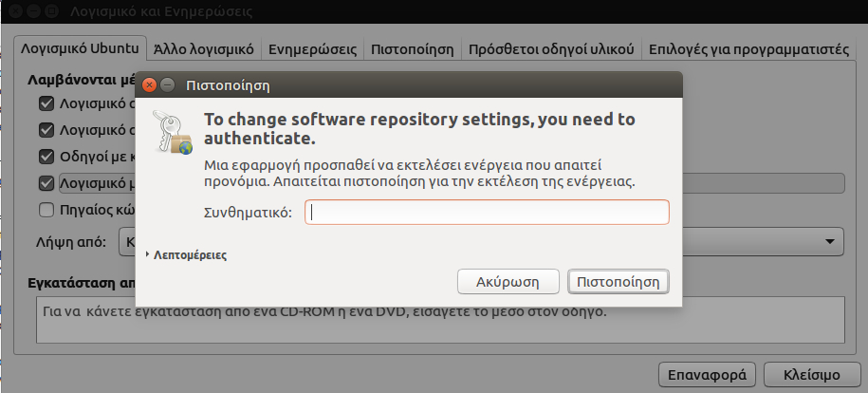Select the Λογισμικό Ubuntu tab
The image size is (868, 393).
(80, 48)
